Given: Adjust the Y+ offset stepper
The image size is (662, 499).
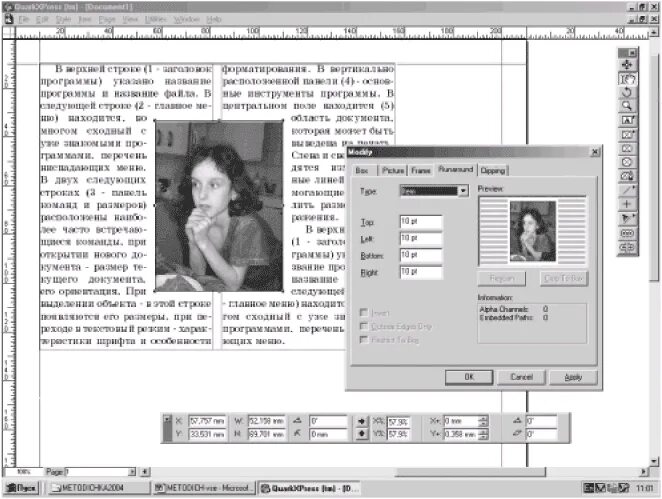Looking at the screenshot, I should pos(483,434).
